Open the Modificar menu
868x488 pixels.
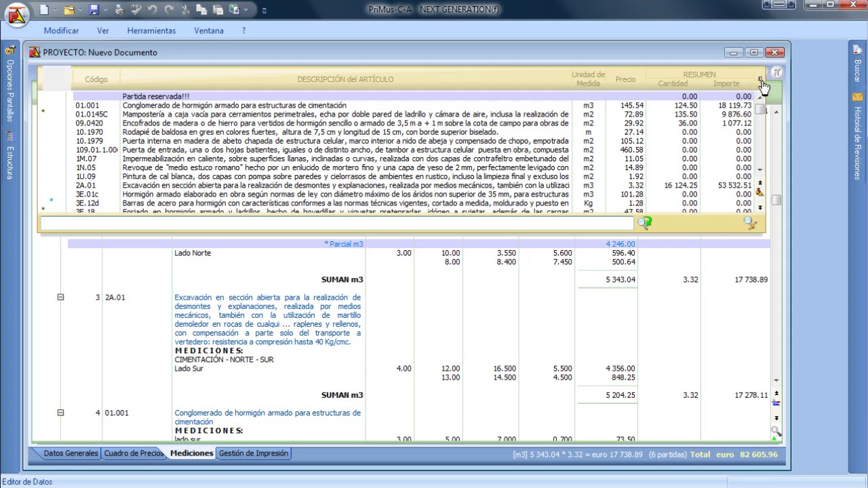click(61, 30)
